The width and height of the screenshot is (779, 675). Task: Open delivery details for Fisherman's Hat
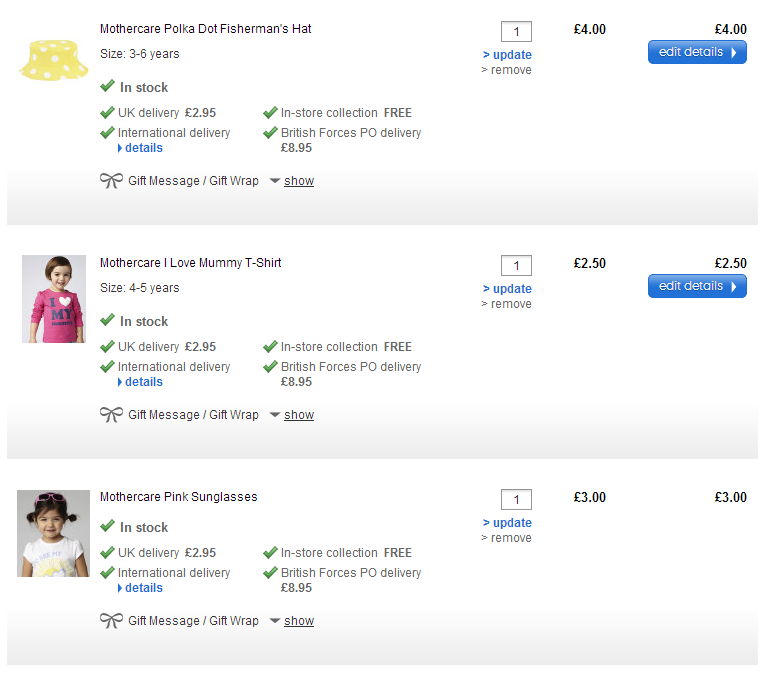pos(143,148)
